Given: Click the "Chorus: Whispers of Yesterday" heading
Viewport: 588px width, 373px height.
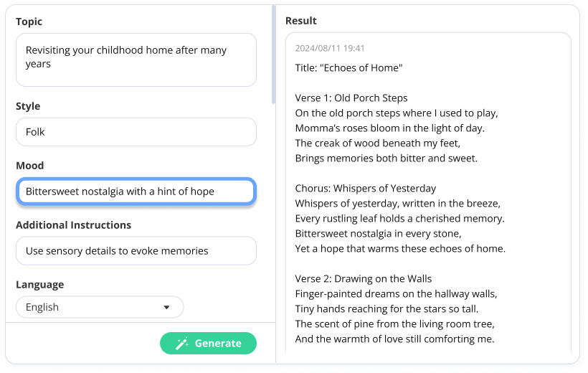Looking at the screenshot, I should coord(366,189).
